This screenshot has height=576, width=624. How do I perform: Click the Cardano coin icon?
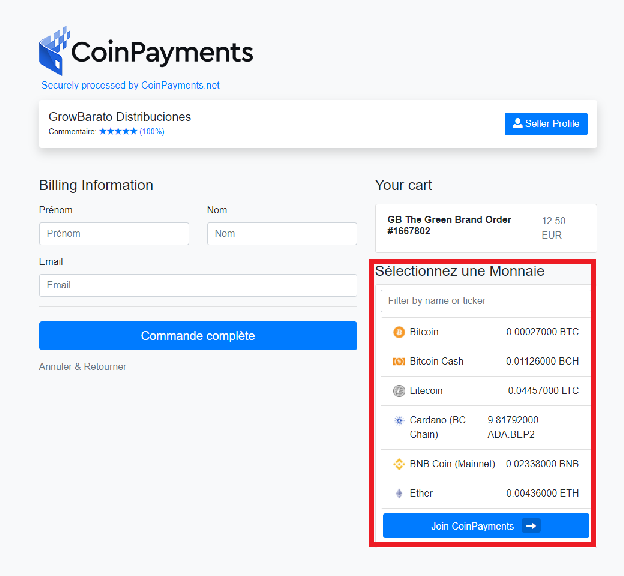pos(399,420)
